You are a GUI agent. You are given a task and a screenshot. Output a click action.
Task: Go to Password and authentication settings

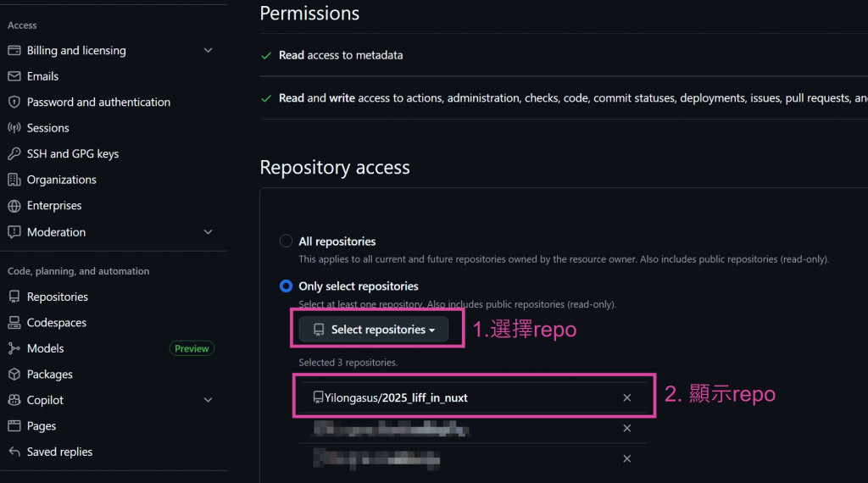(x=98, y=103)
